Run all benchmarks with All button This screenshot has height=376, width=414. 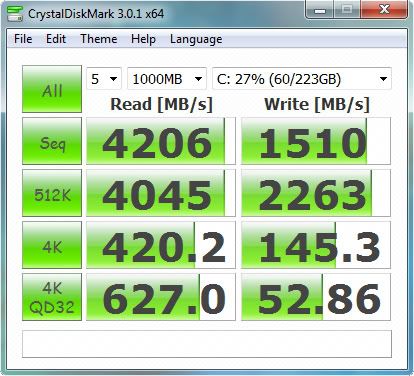click(52, 89)
